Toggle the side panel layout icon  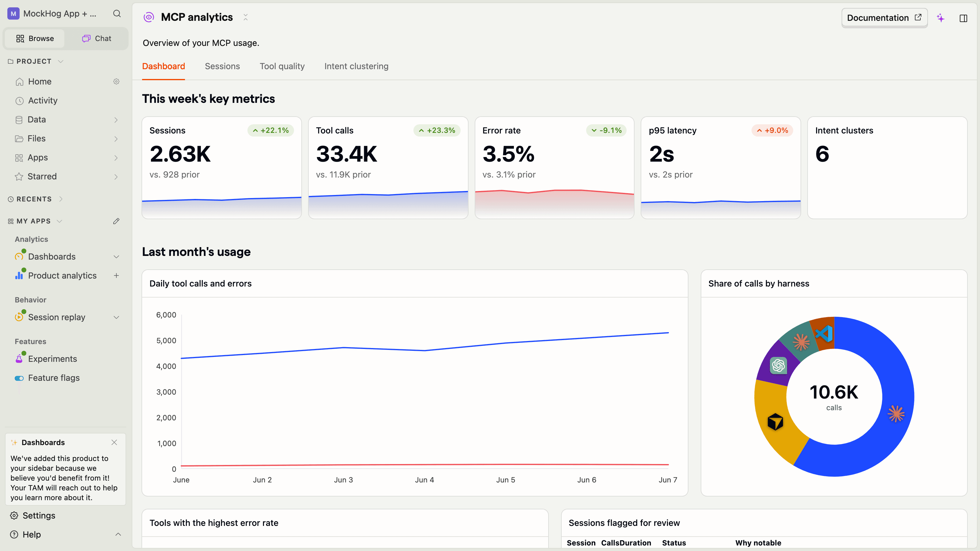tap(963, 18)
